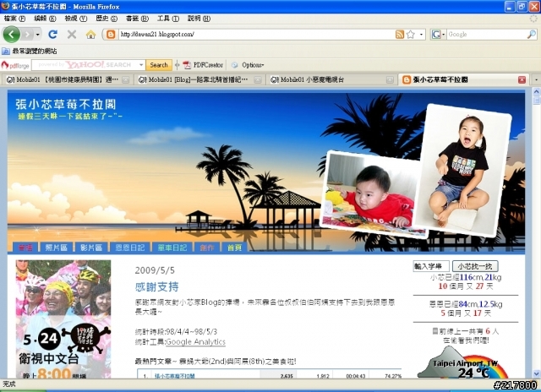This screenshot has width=541, height=392.
Task: Click inside the Google search field
Action: coord(487,34)
